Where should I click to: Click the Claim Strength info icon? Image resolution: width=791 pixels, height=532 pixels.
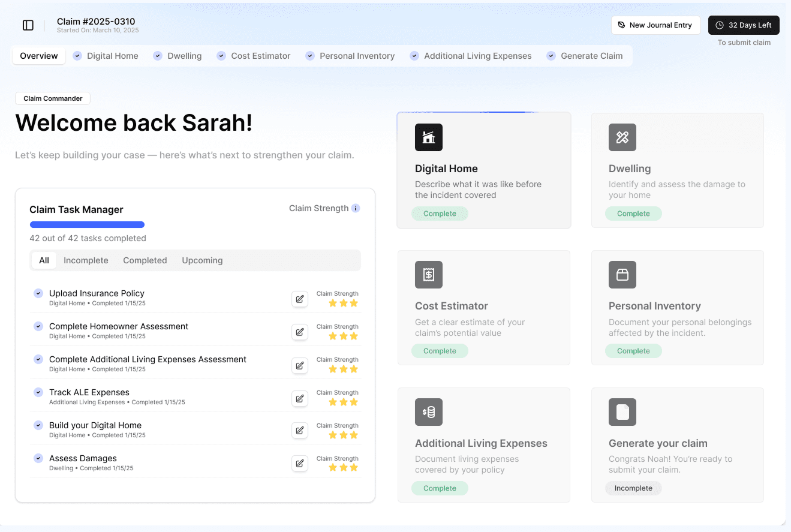click(x=356, y=208)
